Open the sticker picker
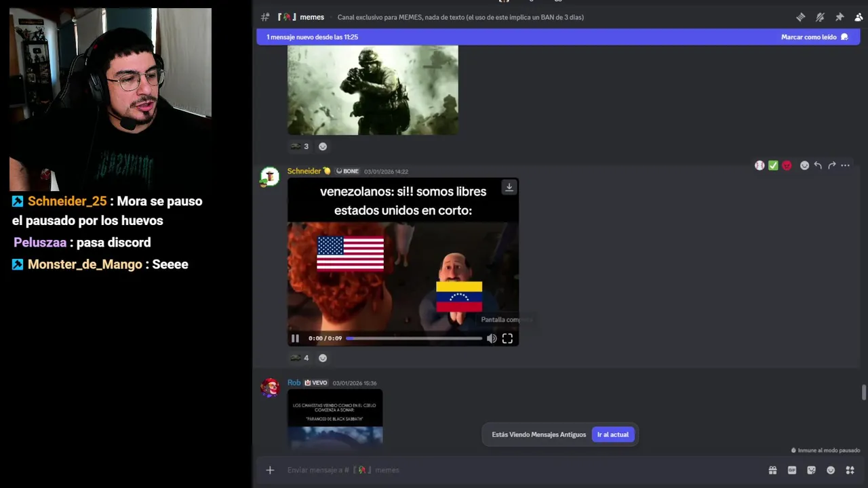Screen dimensions: 868x488 pos(812,470)
